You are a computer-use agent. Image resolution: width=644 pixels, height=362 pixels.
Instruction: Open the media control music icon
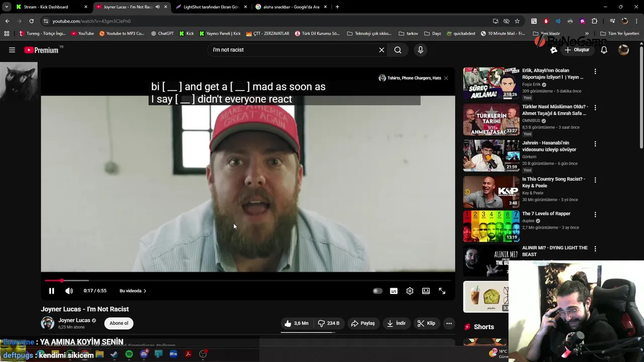[x=612, y=21]
